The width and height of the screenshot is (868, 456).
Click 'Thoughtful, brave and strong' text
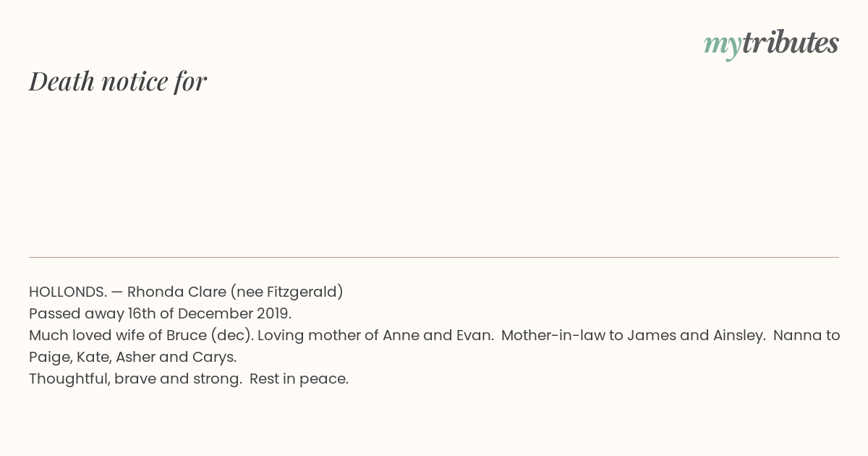point(135,379)
